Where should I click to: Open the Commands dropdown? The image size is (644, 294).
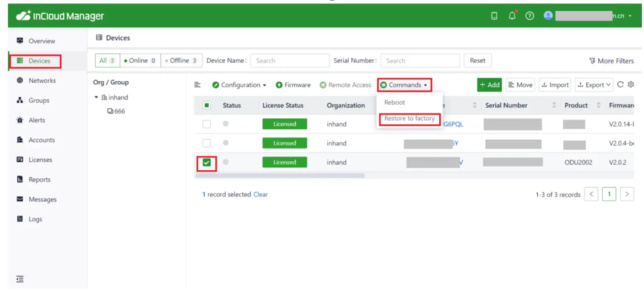tap(405, 85)
